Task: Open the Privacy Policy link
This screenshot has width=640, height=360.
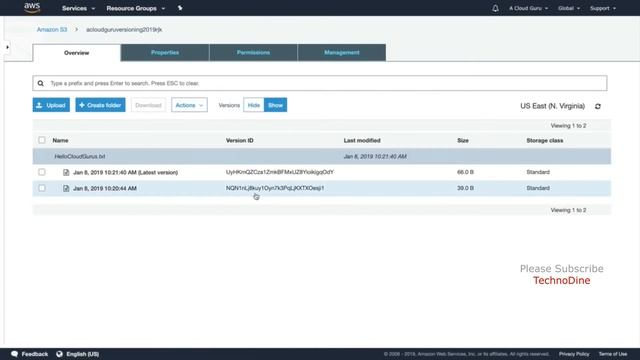Action: click(x=574, y=354)
